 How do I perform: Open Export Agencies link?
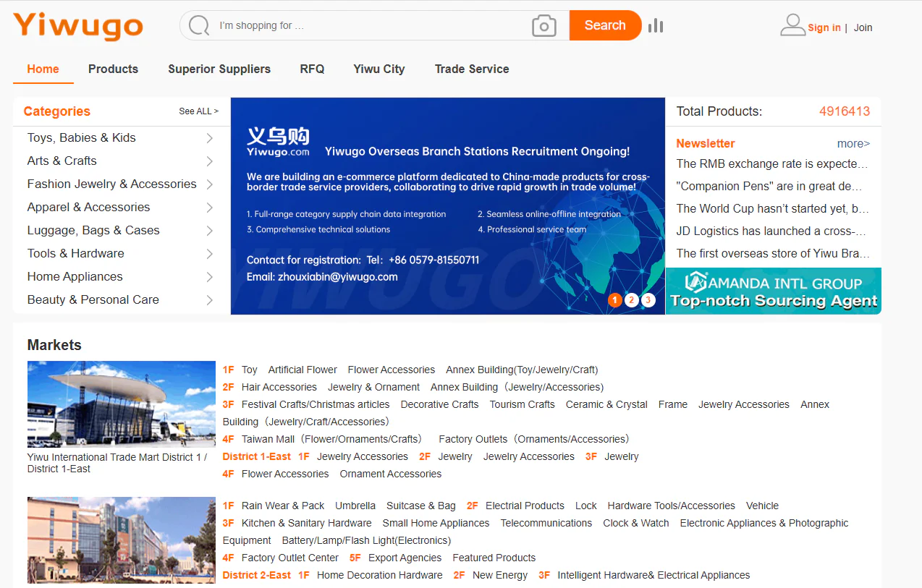pos(405,558)
